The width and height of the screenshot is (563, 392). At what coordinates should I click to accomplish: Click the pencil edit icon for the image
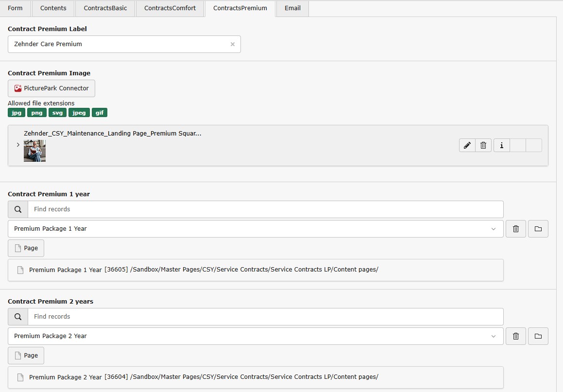tap(467, 145)
